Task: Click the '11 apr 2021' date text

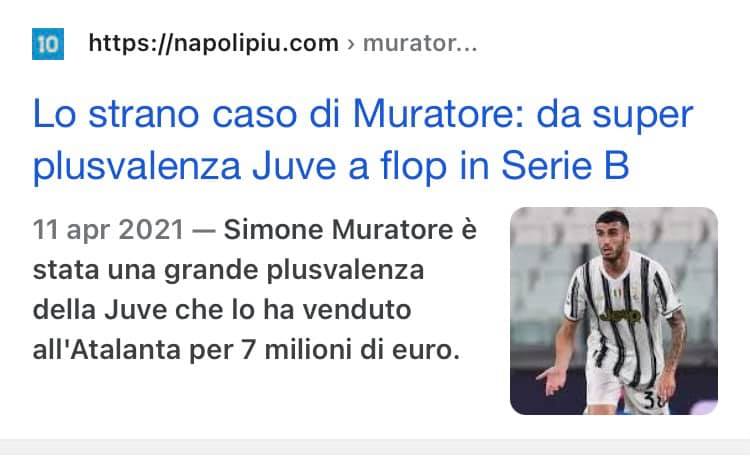Action: [x=108, y=230]
